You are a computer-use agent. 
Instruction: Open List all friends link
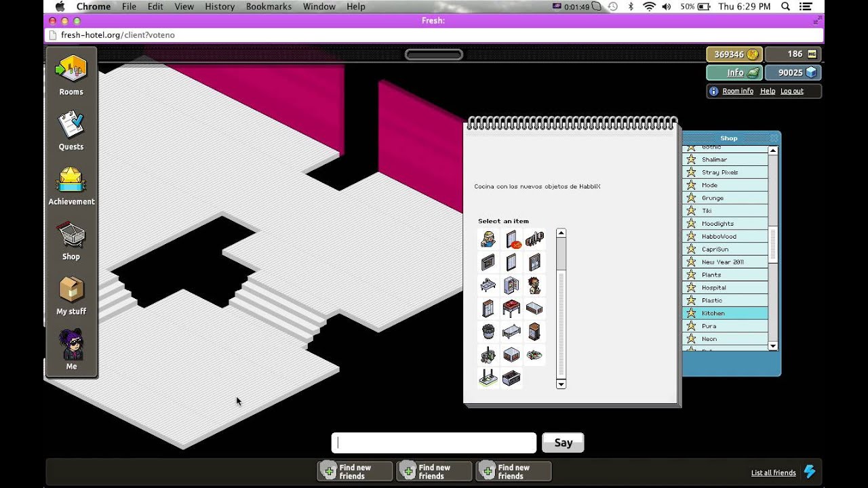tap(773, 473)
